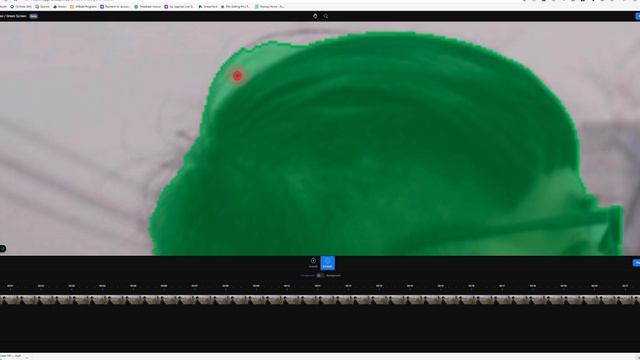Screen dimensions: 640x360
Task: Click the Green Screen breadcrumb title
Action: (16, 16)
